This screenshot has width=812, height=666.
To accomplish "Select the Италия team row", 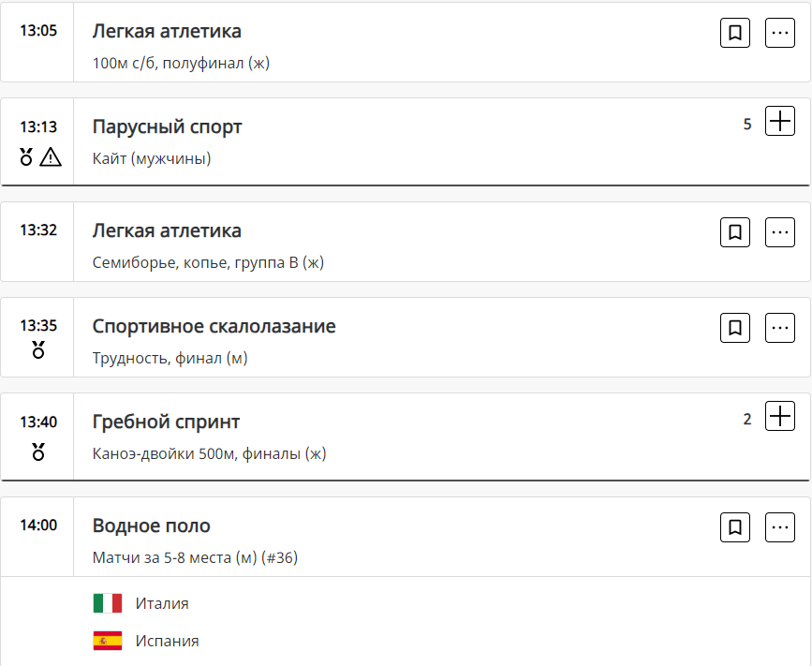I will (x=161, y=603).
